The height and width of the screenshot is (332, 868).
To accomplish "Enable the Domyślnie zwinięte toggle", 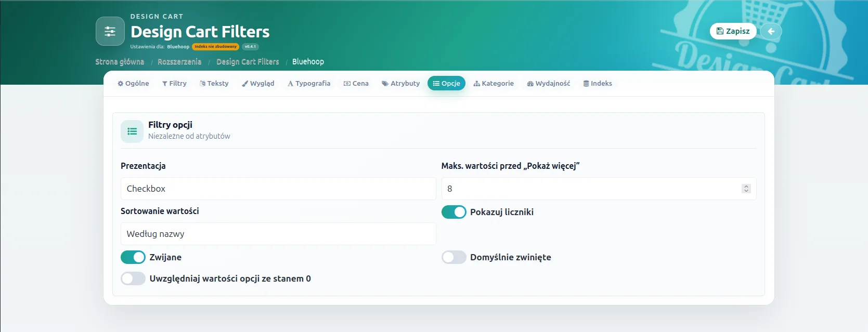I will 454,257.
